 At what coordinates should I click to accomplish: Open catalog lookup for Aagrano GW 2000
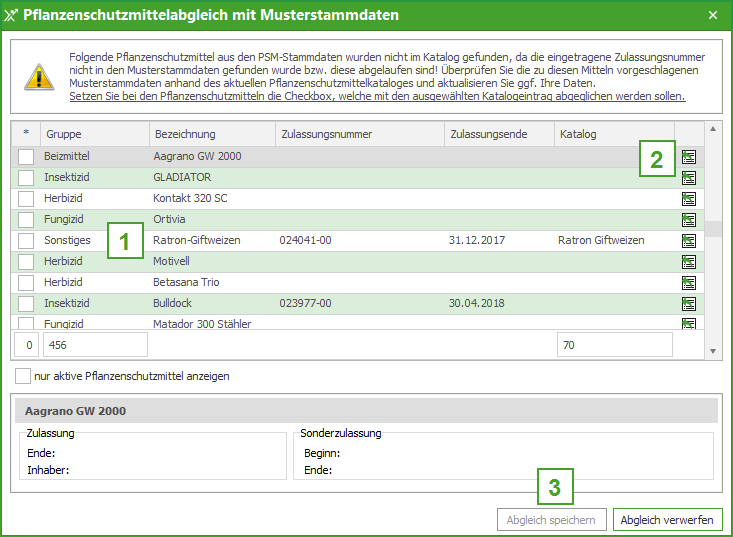coord(689,157)
